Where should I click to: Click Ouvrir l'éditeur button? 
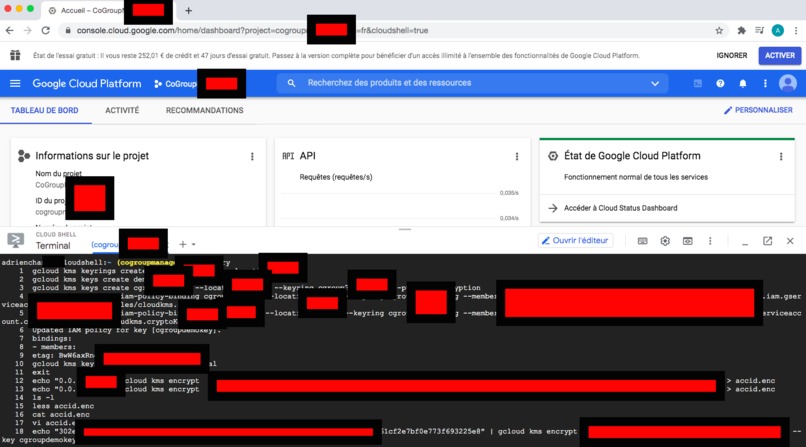pos(576,240)
